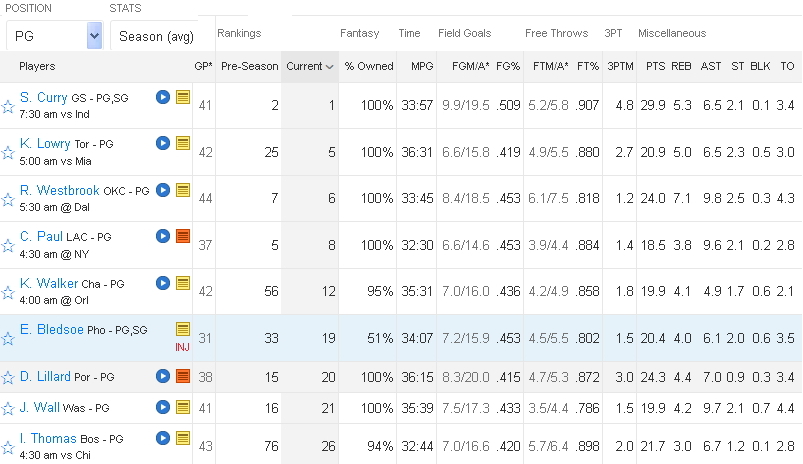The image size is (803, 464).
Task: Open K. Lowry player profile link
Action: click(x=45, y=143)
